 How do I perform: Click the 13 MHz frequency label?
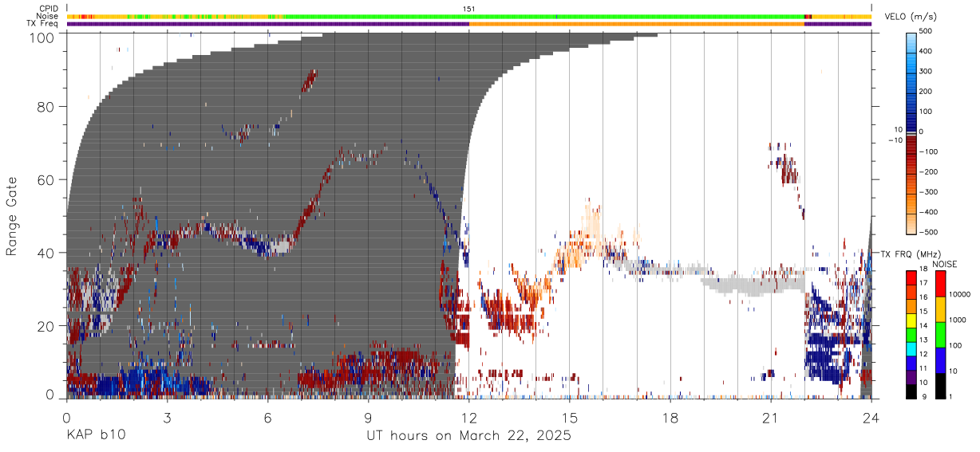coord(923,340)
